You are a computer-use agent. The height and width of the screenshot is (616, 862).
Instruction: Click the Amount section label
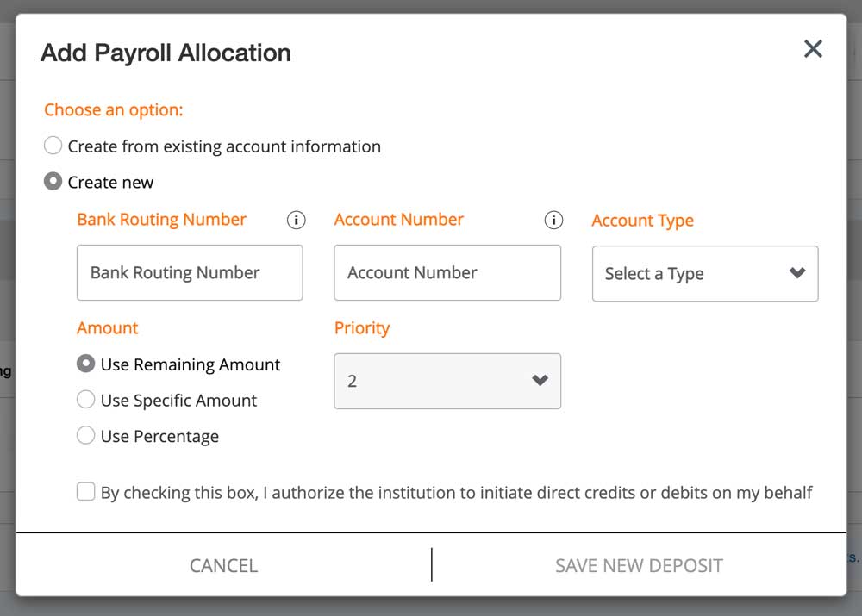(x=107, y=327)
